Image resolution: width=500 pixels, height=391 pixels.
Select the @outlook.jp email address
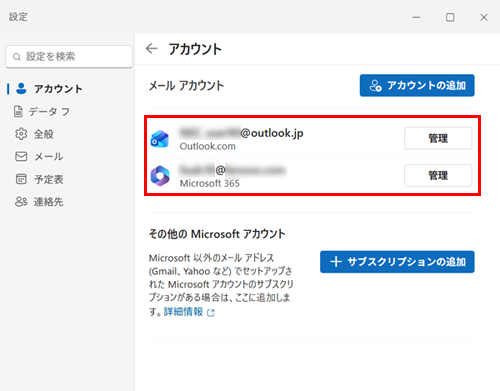pyautogui.click(x=241, y=133)
